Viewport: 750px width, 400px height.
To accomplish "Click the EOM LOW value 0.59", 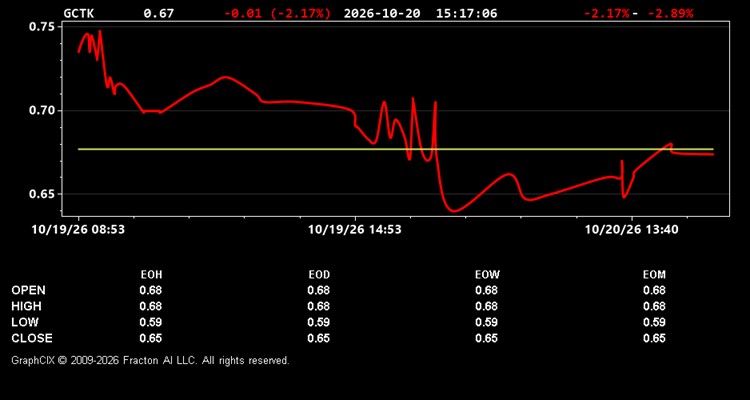I will (654, 322).
